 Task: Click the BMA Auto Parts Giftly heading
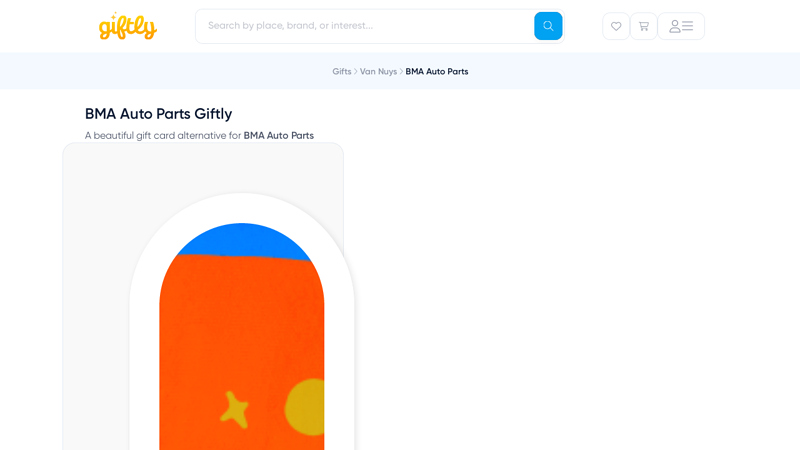point(158,114)
